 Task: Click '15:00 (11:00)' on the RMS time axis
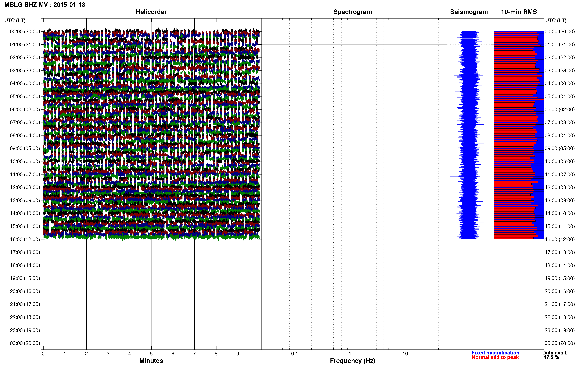(x=560, y=226)
